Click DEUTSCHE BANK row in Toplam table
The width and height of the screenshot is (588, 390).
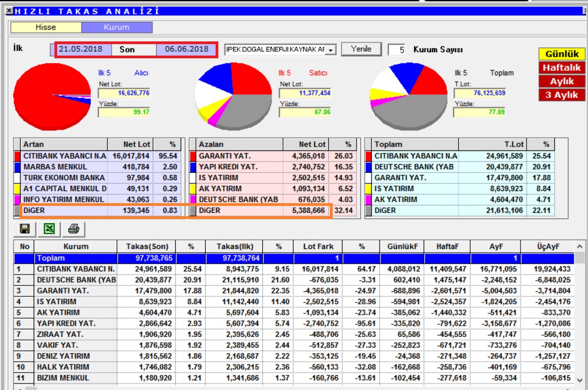click(461, 167)
